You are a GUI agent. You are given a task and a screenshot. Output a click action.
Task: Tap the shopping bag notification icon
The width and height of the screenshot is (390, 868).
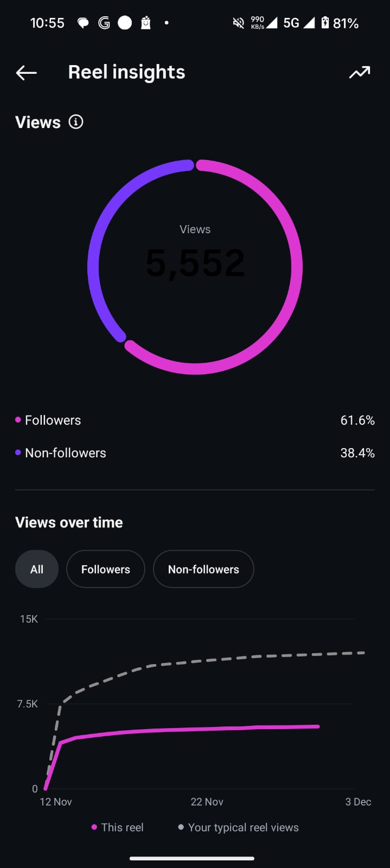pyautogui.click(x=145, y=23)
